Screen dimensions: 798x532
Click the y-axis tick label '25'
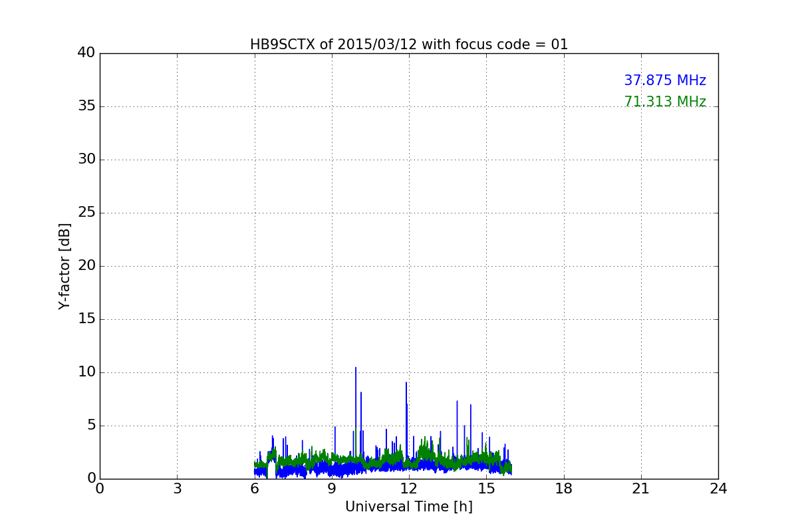click(x=86, y=213)
